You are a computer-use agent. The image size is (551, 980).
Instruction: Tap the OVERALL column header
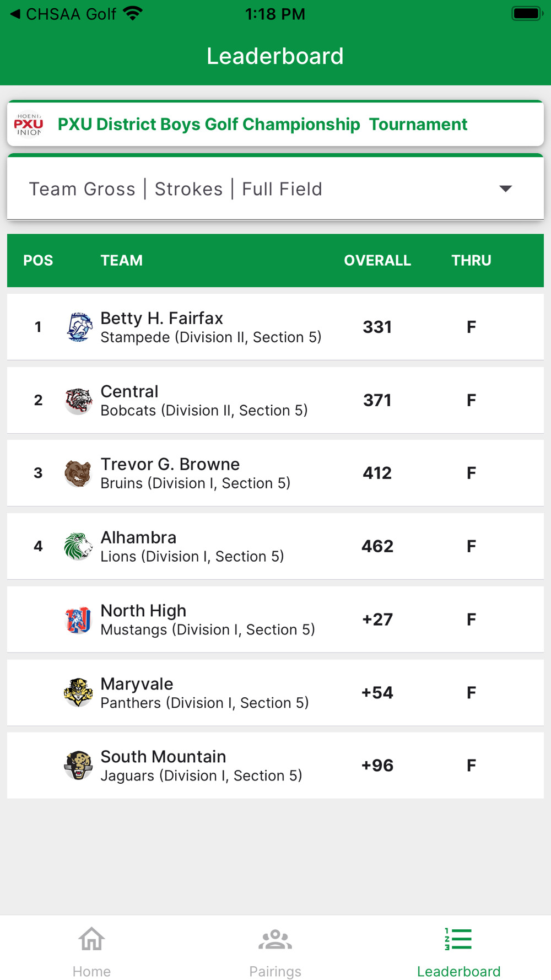pos(377,260)
